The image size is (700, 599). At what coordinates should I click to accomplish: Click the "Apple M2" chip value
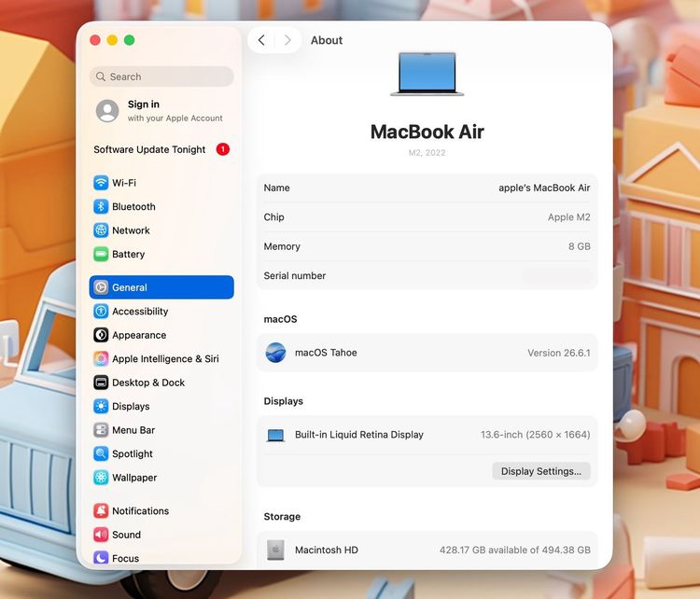[x=568, y=216]
